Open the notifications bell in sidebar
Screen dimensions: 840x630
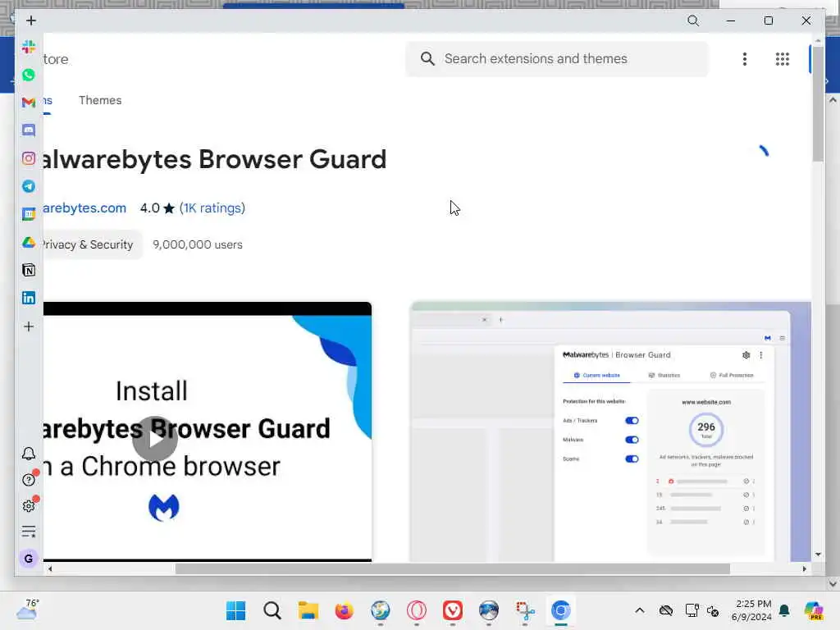point(29,454)
